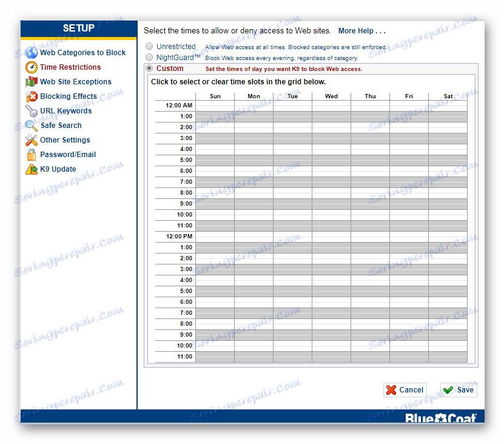This screenshot has height=444, width=504.
Task: Toggle the Wednesday 2:00 PM time slot
Action: point(331,258)
